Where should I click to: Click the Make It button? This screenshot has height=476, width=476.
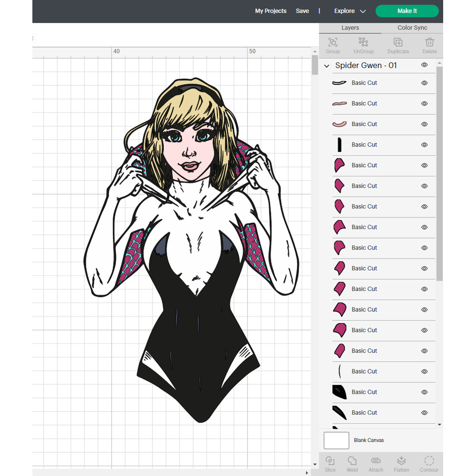407,10
